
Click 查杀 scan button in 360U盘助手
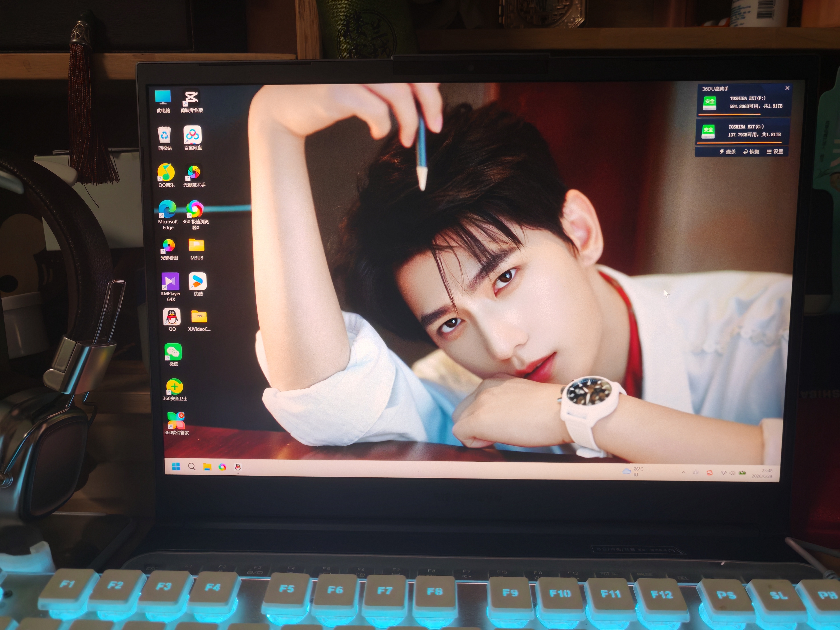pyautogui.click(x=727, y=152)
